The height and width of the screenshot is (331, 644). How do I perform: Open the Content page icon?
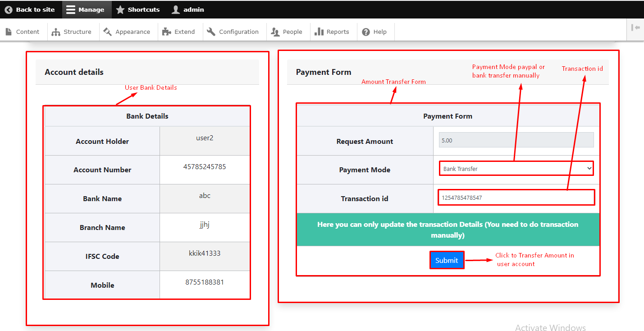9,32
